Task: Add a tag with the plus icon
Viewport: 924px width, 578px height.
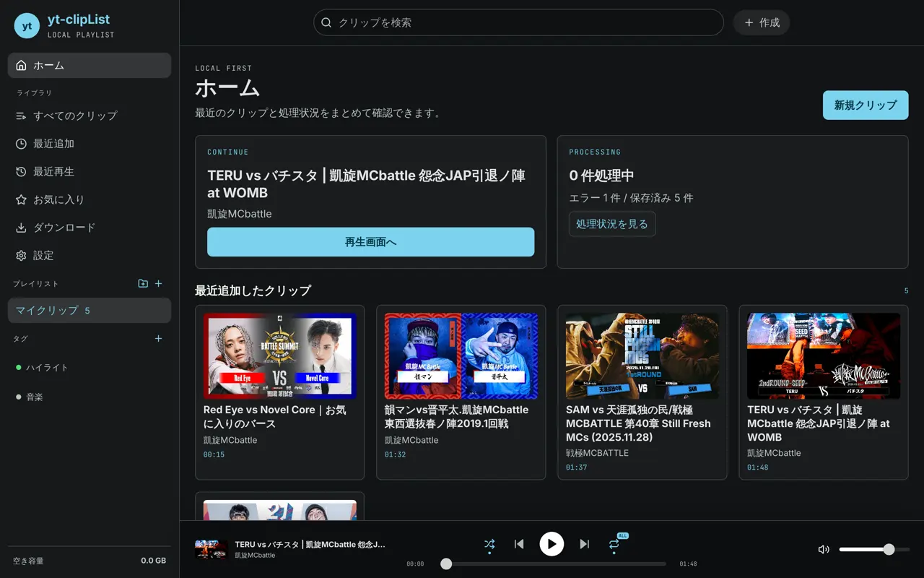Action: (159, 339)
